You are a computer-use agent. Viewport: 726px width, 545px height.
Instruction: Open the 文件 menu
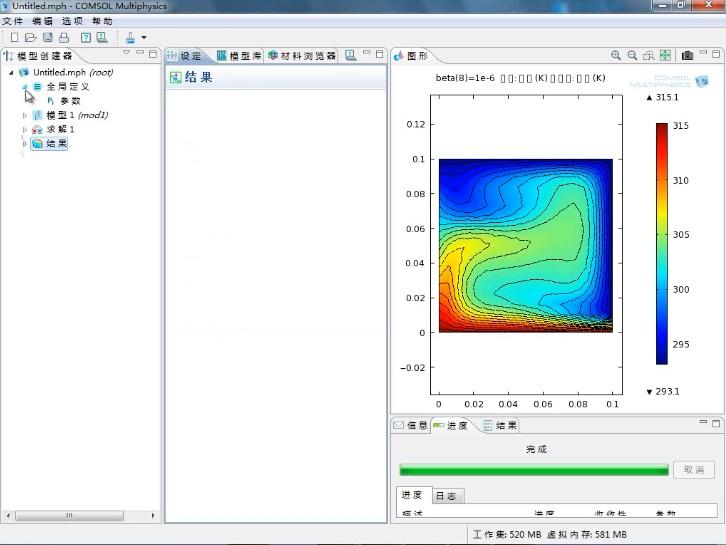click(13, 21)
